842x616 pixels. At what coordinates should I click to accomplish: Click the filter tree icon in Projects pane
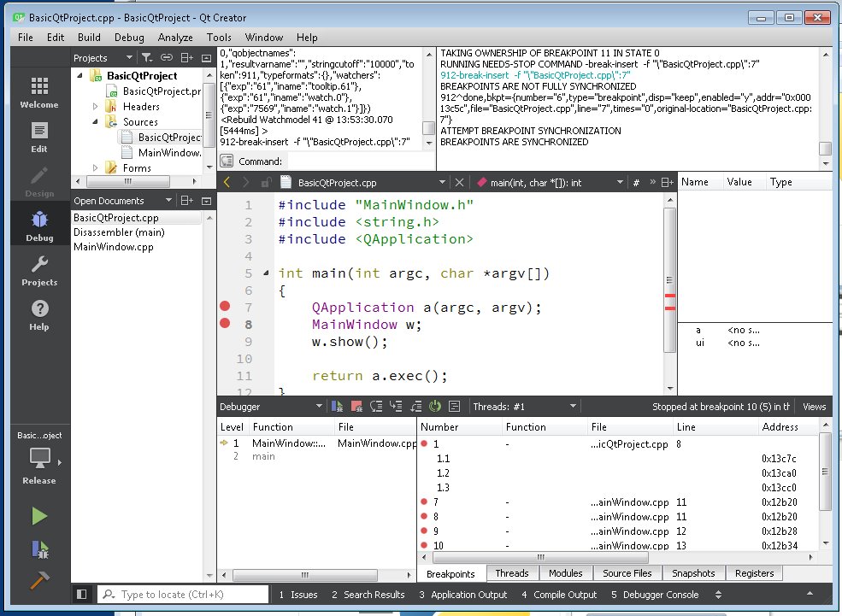click(x=146, y=57)
